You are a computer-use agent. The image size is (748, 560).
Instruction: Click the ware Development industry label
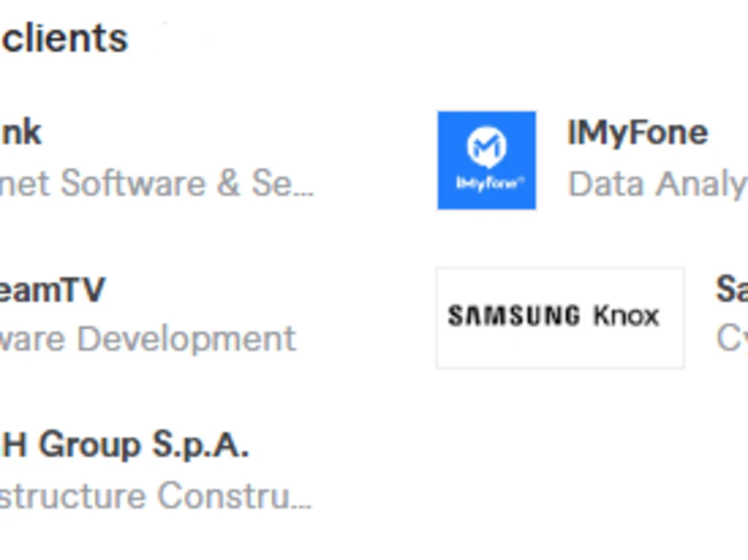pyautogui.click(x=148, y=339)
